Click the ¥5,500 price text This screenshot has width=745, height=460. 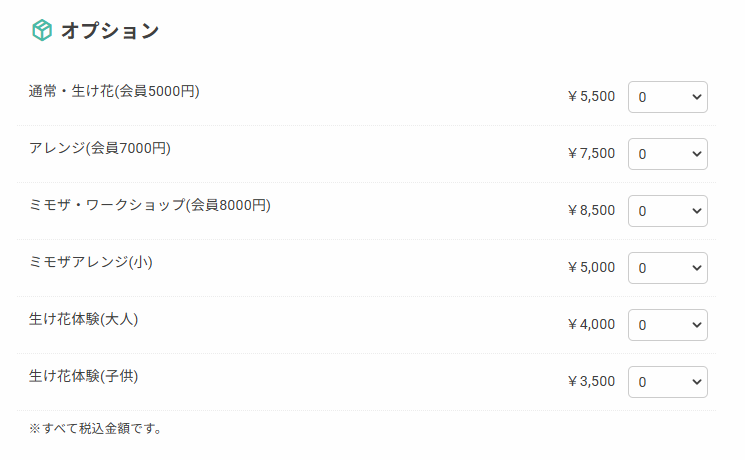(x=591, y=97)
